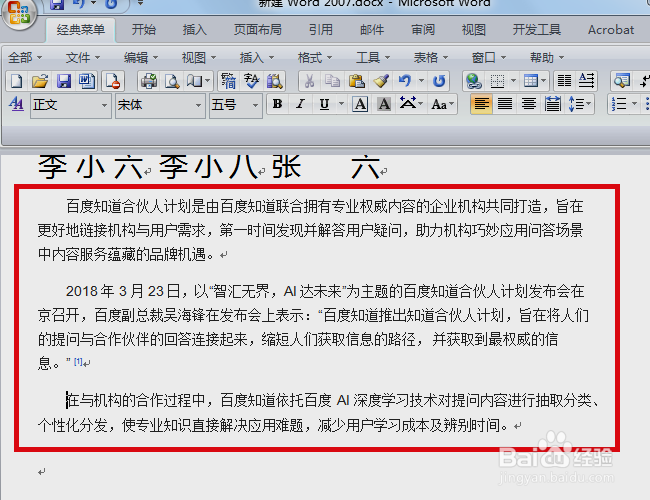
Task: Toggle underline formatting
Action: [324, 104]
